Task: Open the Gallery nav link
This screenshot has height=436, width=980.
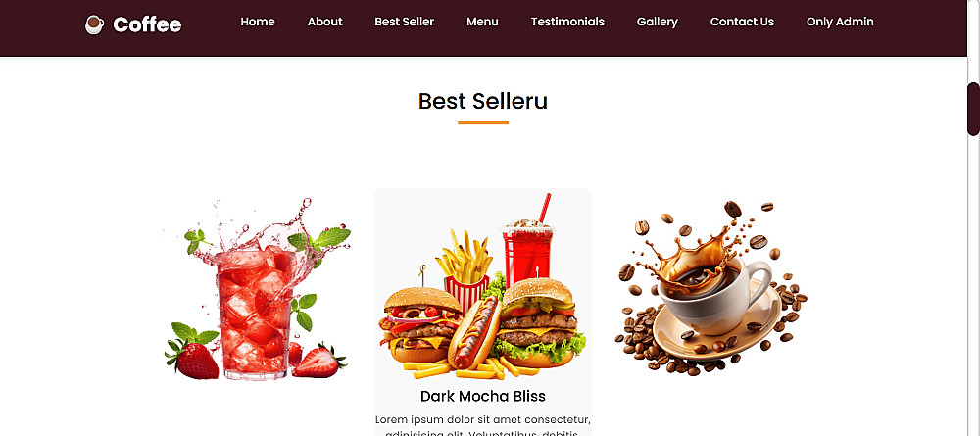Action: point(658,22)
